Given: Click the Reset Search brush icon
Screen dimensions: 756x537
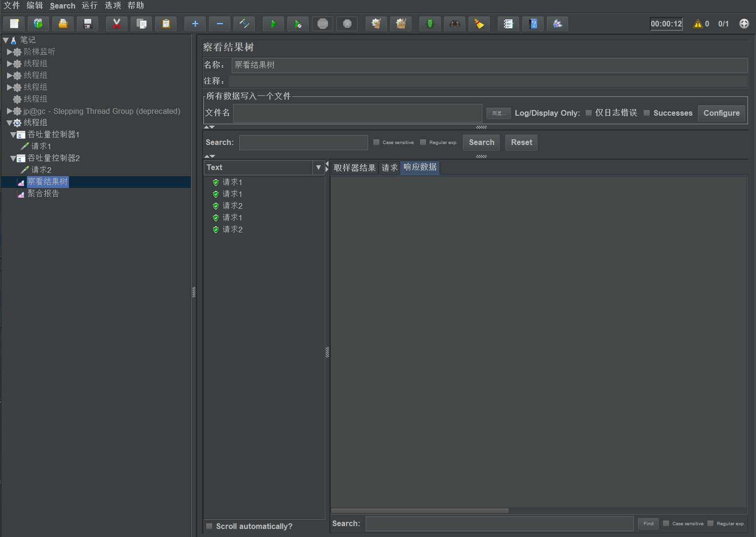Looking at the screenshot, I should click(479, 24).
